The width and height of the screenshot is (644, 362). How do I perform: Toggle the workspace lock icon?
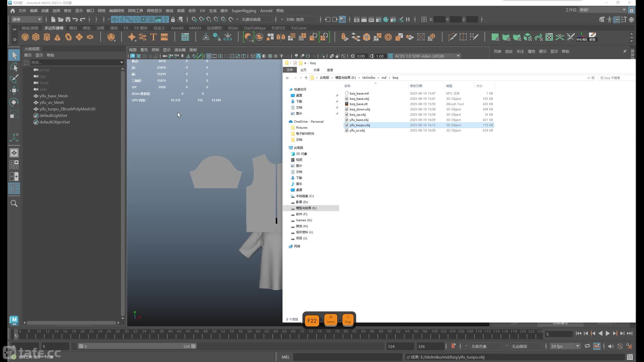pyautogui.click(x=631, y=10)
